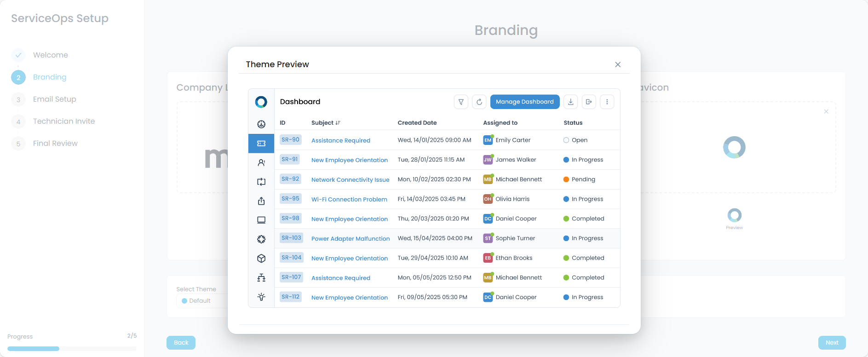
Task: Go to the Technician Invite step
Action: [x=64, y=121]
